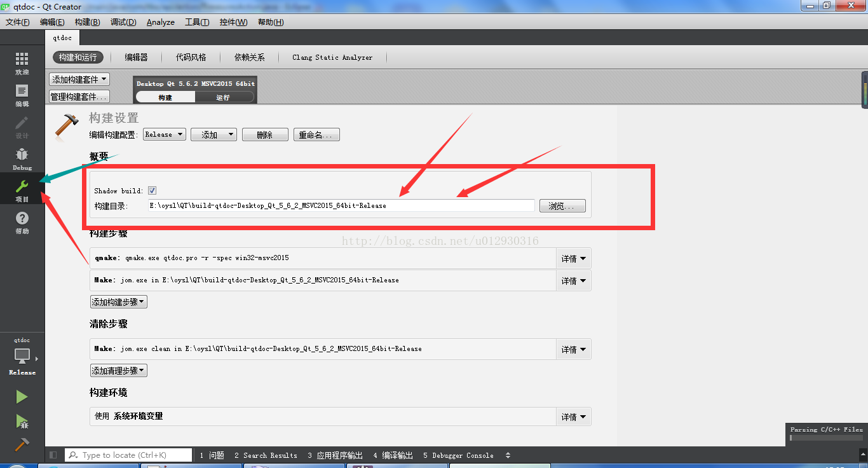The image size is (868, 468).
Task: Click the qmake.exe qtdoc.pro step text
Action: (207, 258)
